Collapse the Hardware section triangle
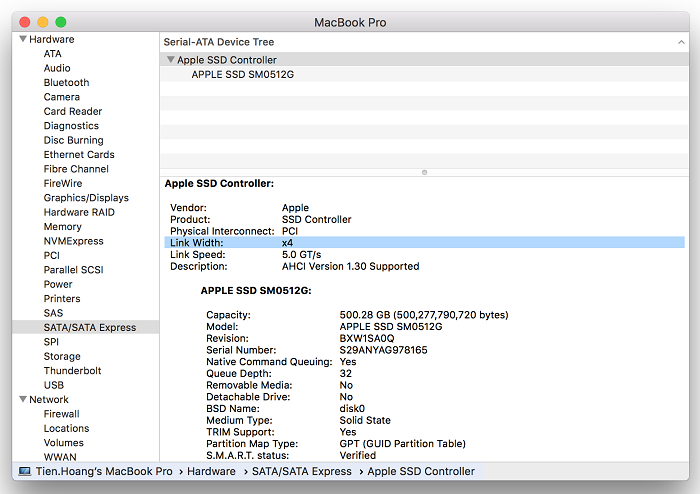This screenshot has height=494, width=700. 23,39
